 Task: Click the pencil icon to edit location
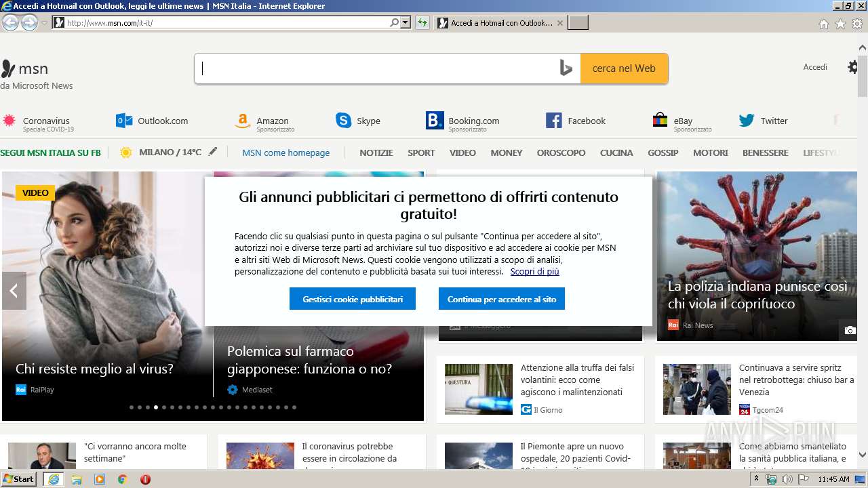point(213,152)
